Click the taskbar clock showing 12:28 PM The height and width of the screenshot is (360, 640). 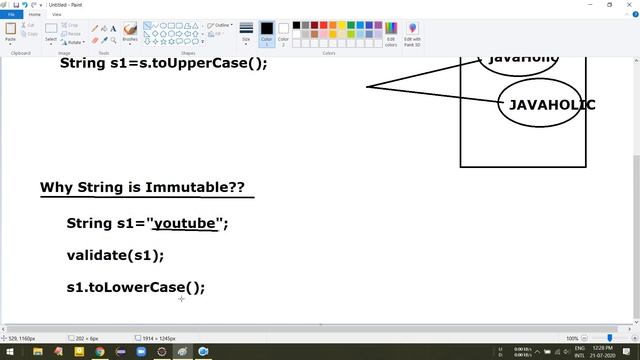[x=602, y=351]
